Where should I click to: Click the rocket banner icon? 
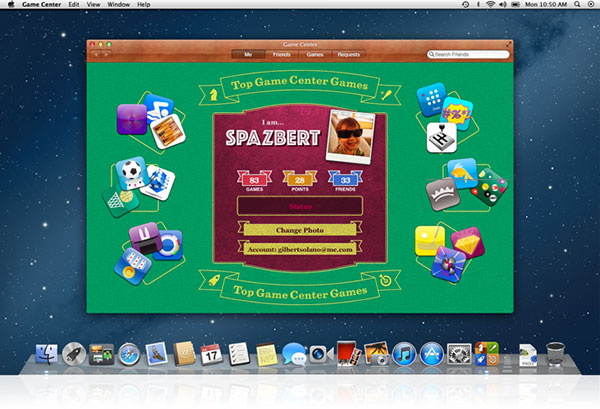click(x=214, y=280)
